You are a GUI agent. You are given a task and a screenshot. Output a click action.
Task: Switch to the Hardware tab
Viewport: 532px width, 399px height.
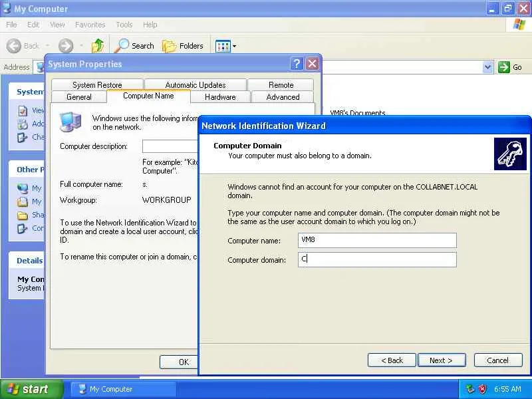pyautogui.click(x=220, y=96)
